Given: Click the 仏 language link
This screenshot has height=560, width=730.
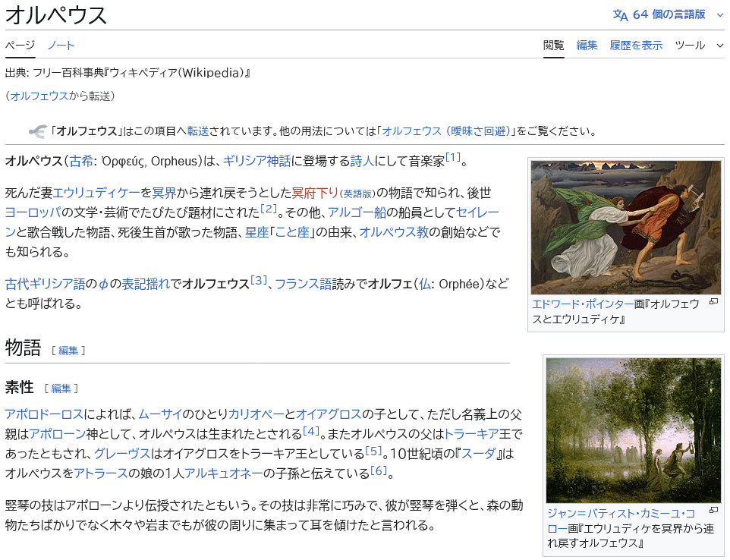Looking at the screenshot, I should 425,284.
